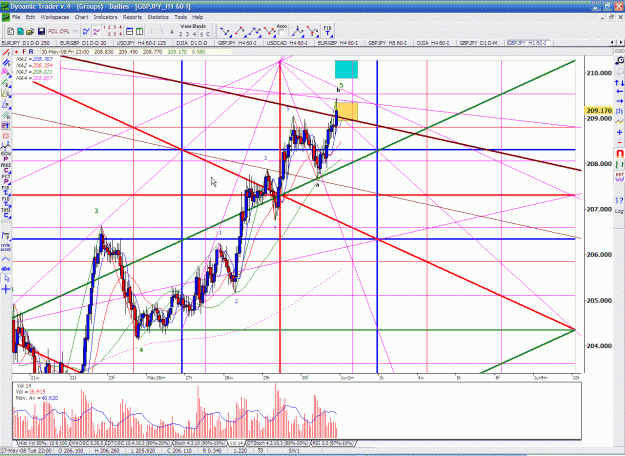Click the upward swing pattern icon
The height and width of the screenshot is (456, 625).
point(240,31)
